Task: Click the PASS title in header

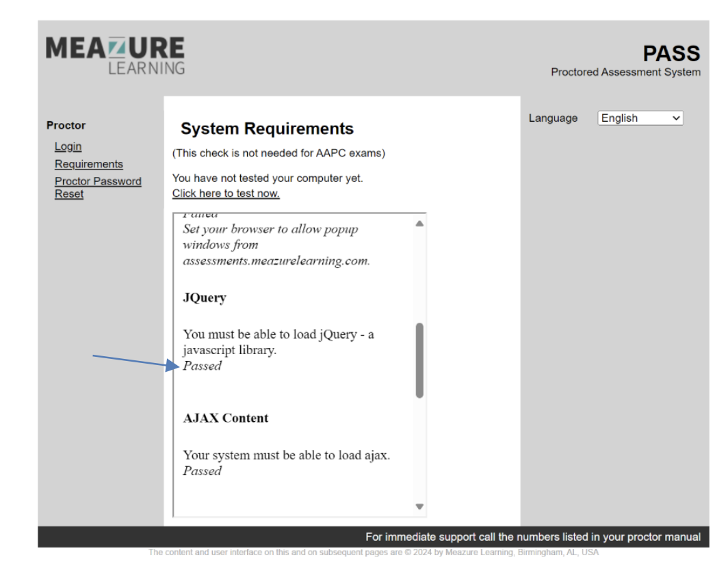Action: click(x=671, y=53)
